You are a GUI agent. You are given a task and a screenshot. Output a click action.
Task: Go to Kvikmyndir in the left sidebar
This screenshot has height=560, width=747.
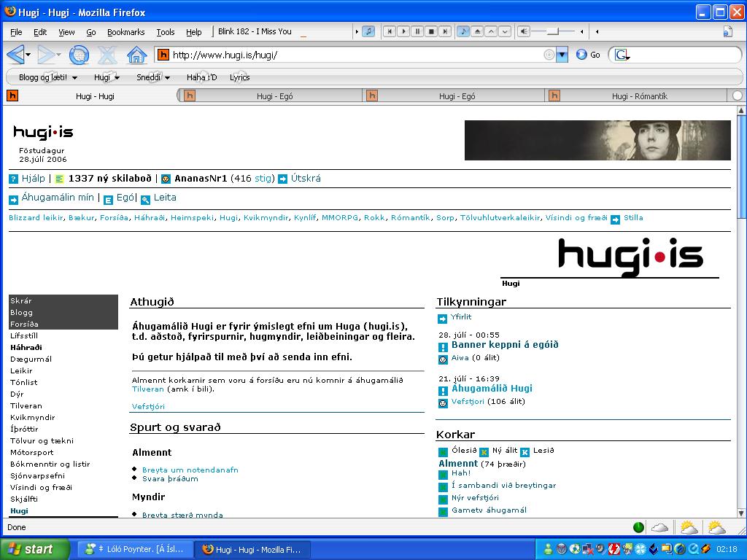click(32, 417)
